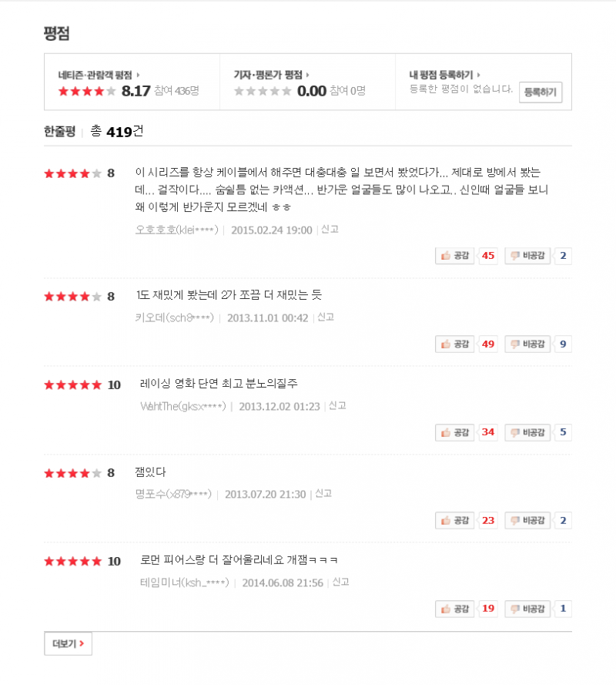Like the 명포수 review '잼있다'
Screen dimensions: 616x685
click(x=454, y=520)
